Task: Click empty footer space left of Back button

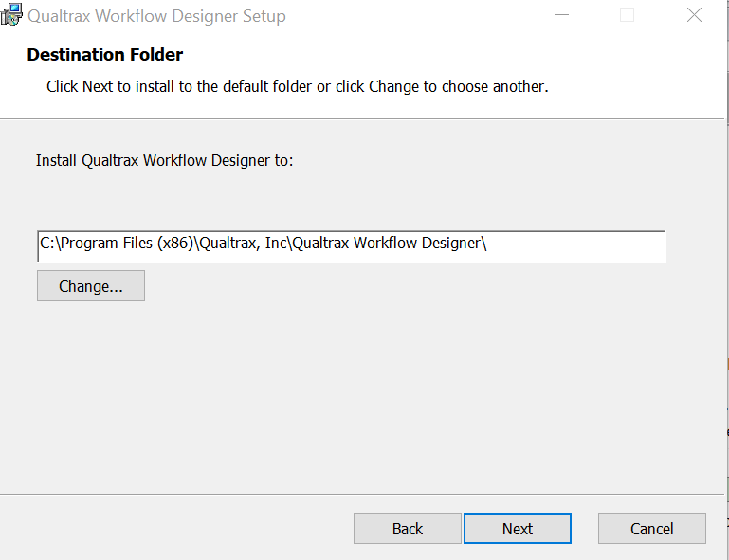Action: coord(176,529)
